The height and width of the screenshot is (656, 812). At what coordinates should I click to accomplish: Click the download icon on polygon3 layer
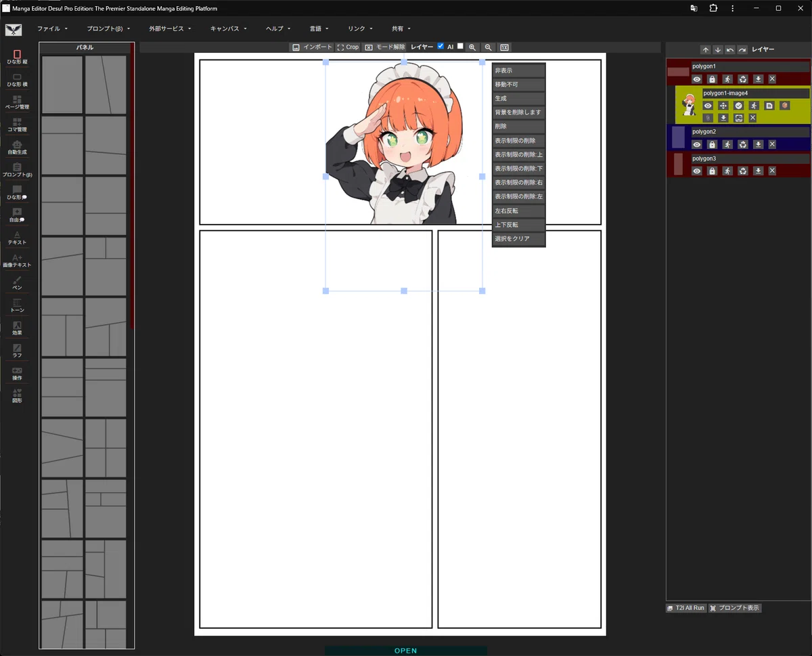tap(759, 171)
